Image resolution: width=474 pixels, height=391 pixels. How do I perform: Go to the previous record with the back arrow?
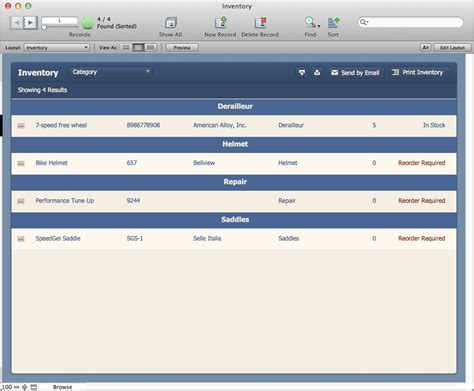point(16,23)
